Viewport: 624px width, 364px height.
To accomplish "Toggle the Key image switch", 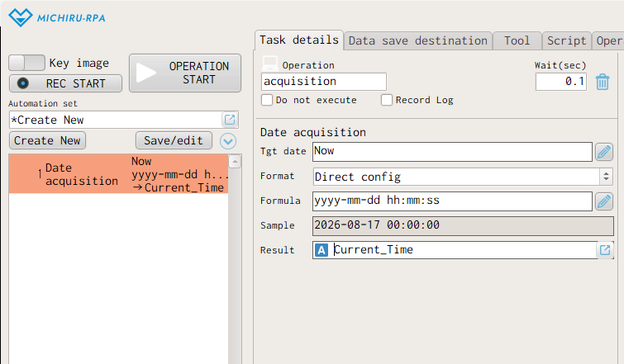I will [26, 63].
